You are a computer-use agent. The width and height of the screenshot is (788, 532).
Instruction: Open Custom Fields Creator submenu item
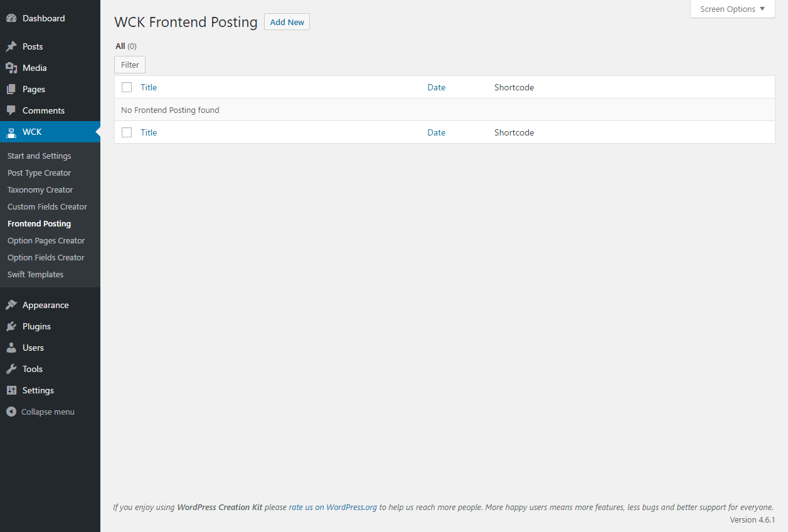(47, 206)
